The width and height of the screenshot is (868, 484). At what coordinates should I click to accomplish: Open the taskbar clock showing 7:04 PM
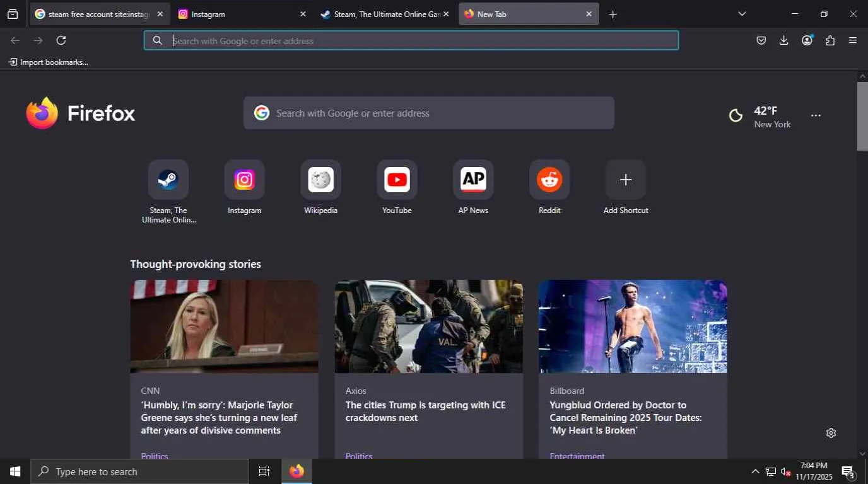pyautogui.click(x=814, y=471)
